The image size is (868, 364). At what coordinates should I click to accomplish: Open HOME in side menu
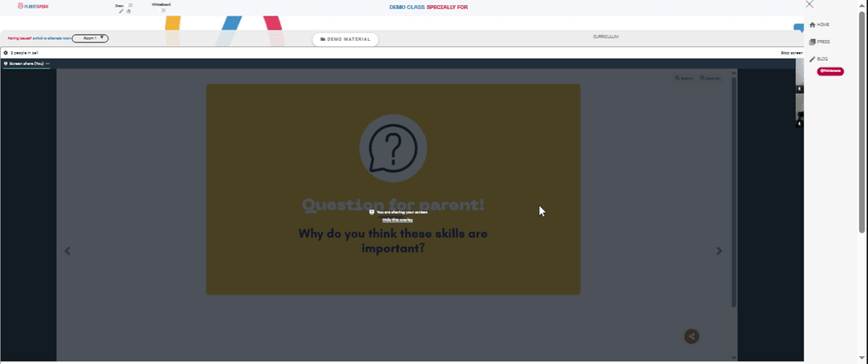(819, 25)
